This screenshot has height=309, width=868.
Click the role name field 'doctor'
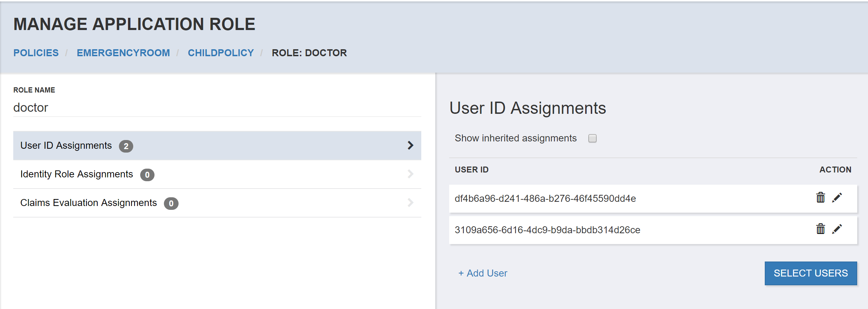[217, 108]
